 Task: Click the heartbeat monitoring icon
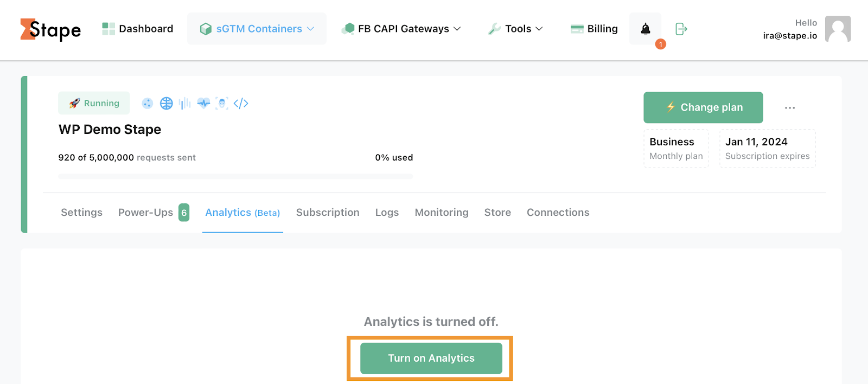[x=203, y=103]
